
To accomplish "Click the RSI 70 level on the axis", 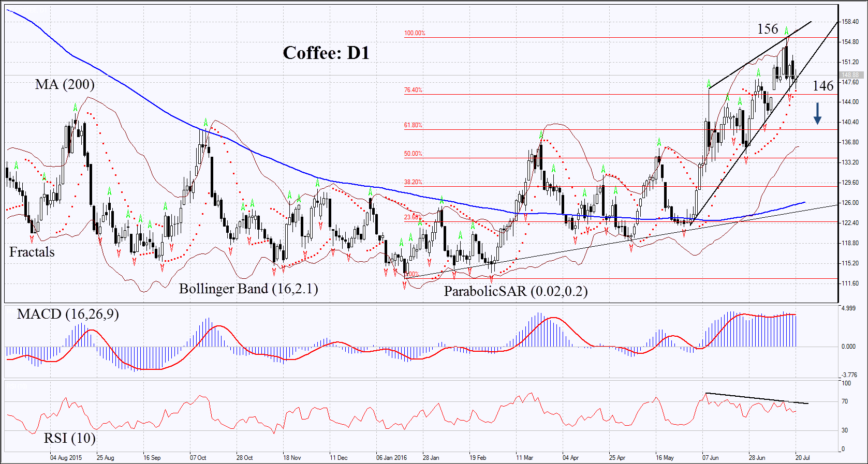I will 845,401.
